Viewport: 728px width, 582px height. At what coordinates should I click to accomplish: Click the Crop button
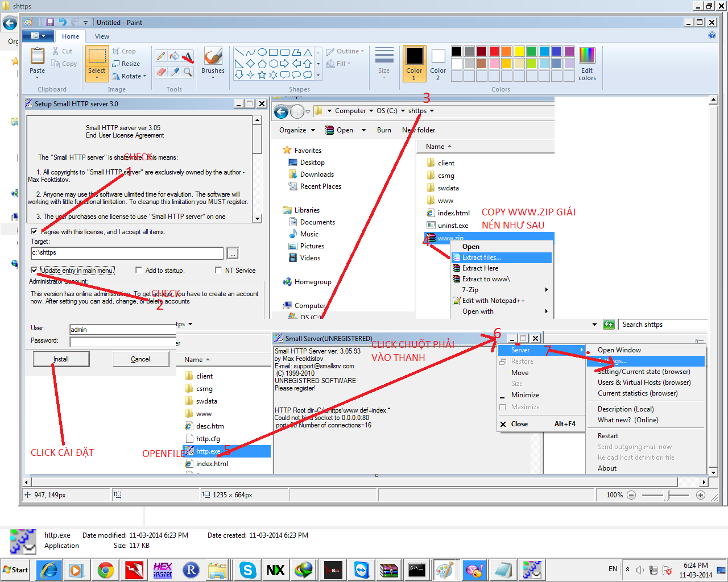coord(124,51)
